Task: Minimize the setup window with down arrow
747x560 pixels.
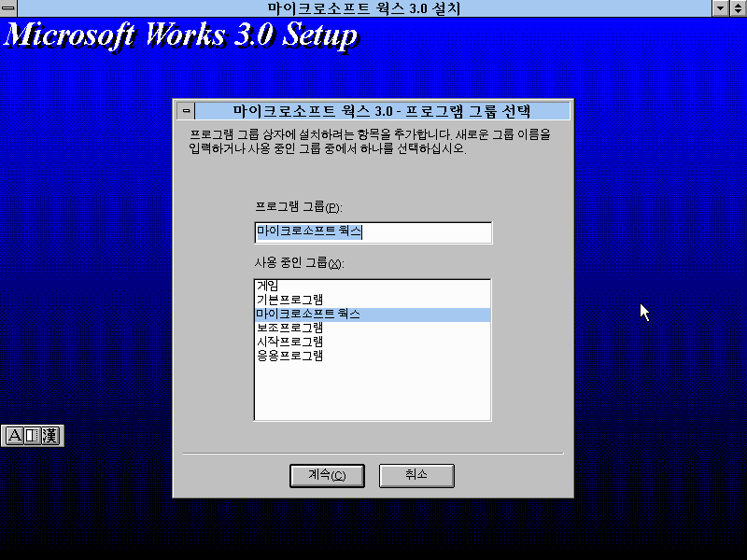Action: pos(720,8)
